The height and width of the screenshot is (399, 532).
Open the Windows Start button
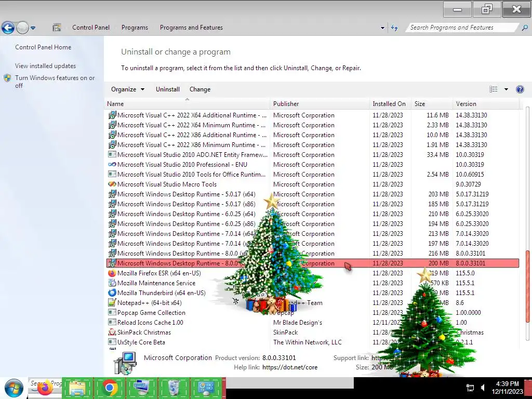[x=14, y=388]
